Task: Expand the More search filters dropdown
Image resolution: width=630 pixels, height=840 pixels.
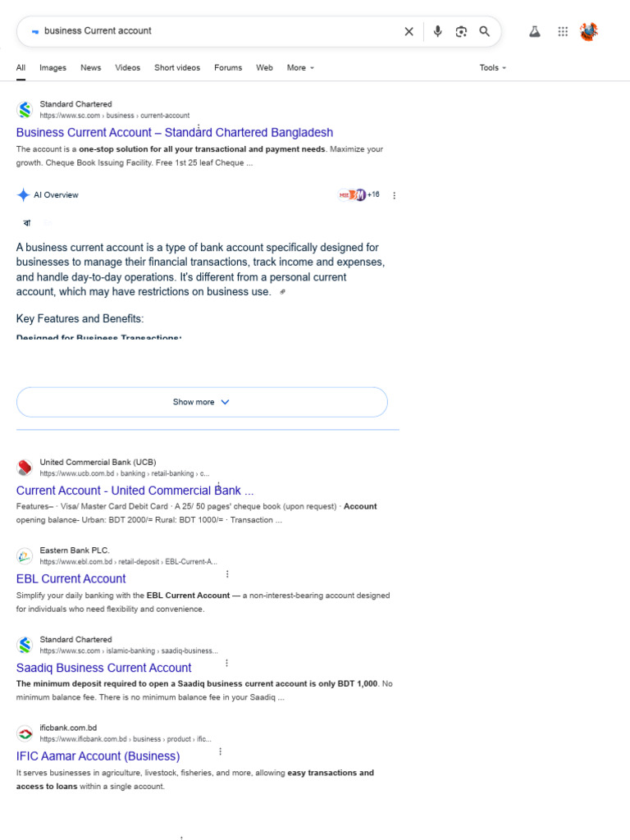Action: tap(300, 68)
